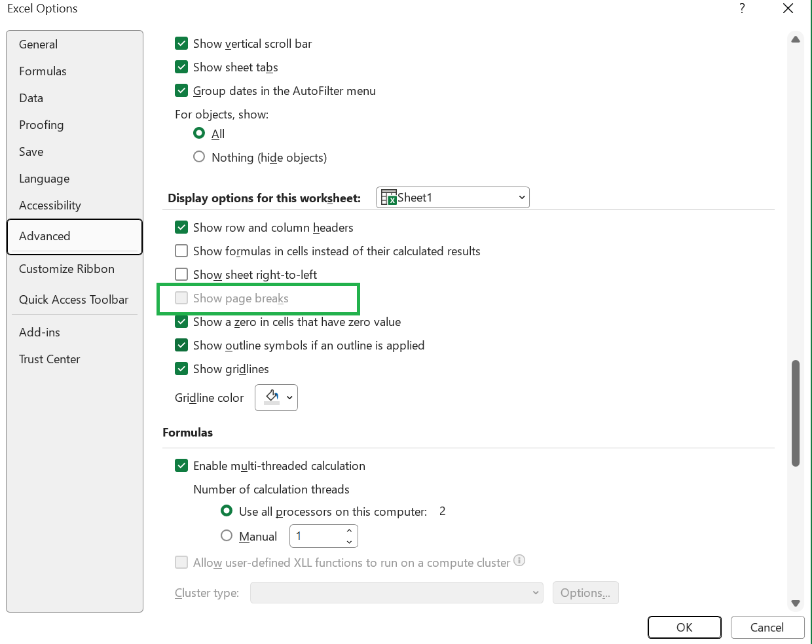
Task: Click Cancel to discard changes
Action: pyautogui.click(x=767, y=627)
